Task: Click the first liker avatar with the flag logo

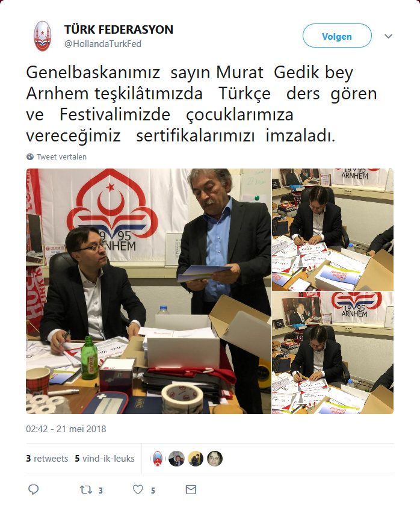Action: click(157, 458)
